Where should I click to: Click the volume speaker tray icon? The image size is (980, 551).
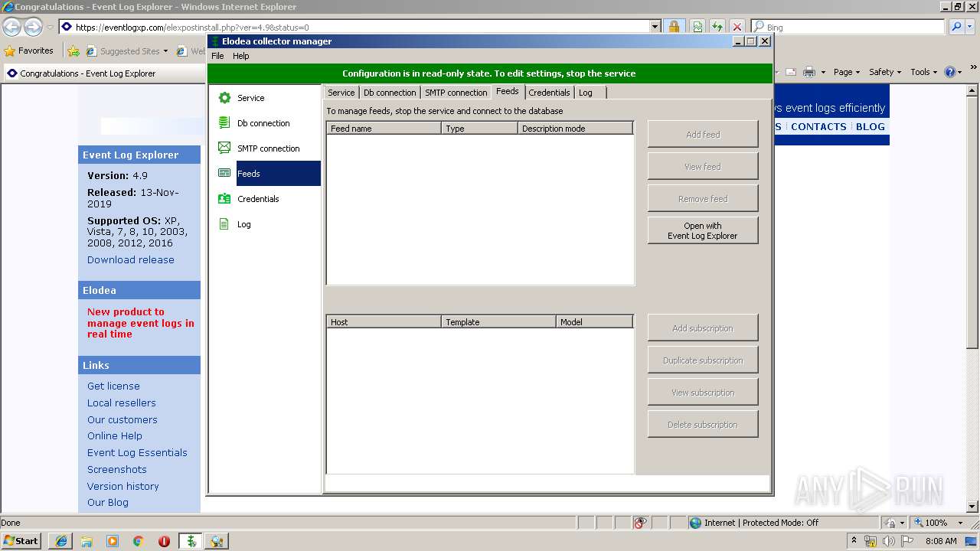pyautogui.click(x=888, y=541)
